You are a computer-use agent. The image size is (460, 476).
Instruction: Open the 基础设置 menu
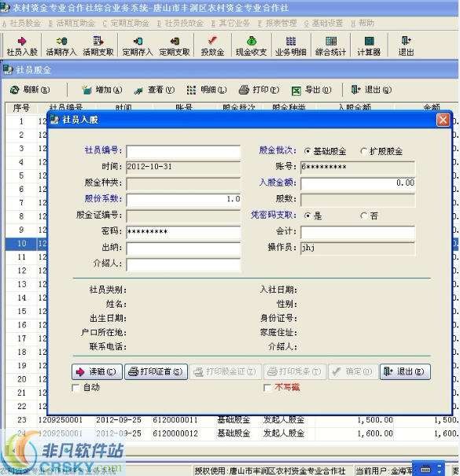point(323,23)
